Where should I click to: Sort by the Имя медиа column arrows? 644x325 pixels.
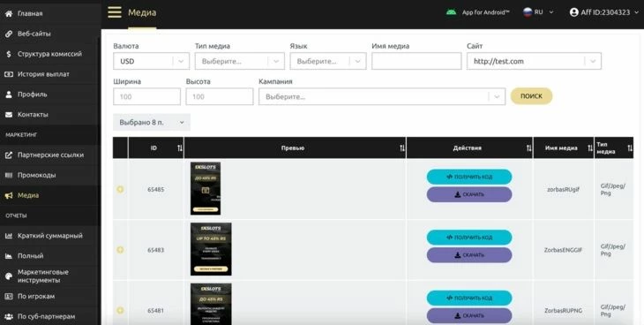(590, 148)
